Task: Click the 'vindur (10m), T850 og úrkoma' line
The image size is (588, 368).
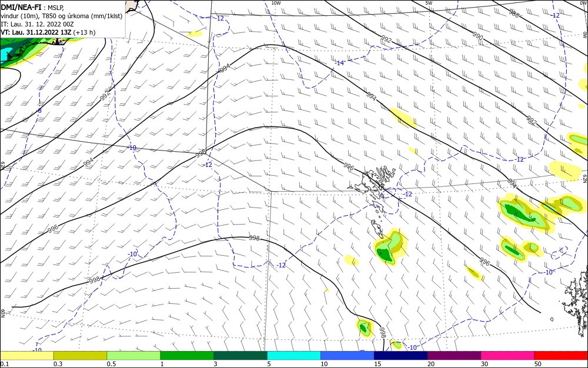Action: coord(62,16)
